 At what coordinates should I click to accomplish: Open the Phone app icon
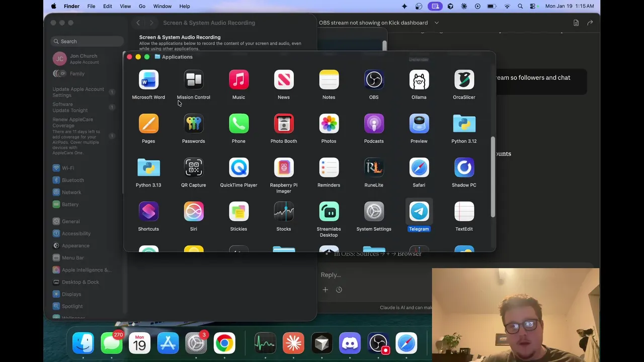pos(238,124)
